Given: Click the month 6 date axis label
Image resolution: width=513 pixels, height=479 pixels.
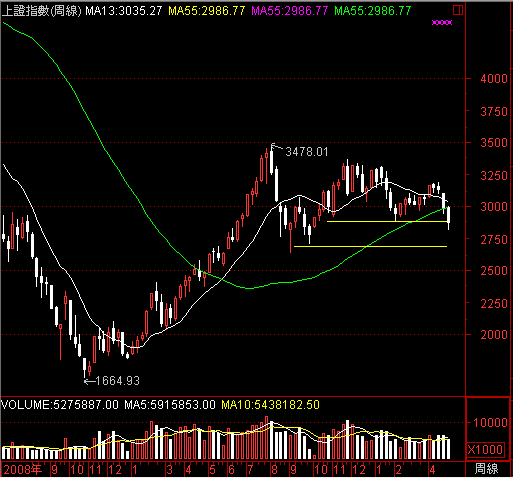Looking at the screenshot, I should (231, 470).
